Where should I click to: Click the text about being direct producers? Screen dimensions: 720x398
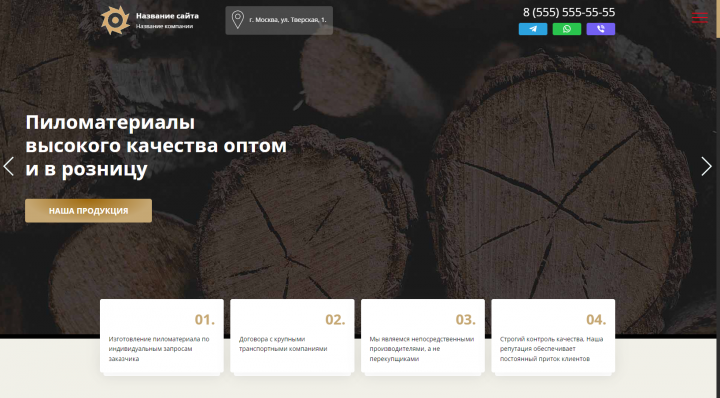(x=422, y=349)
